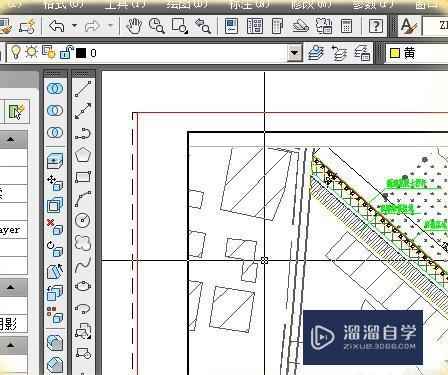Collapse the properties section containing the 影 row
This screenshot has width=448, height=375.
click(10, 287)
